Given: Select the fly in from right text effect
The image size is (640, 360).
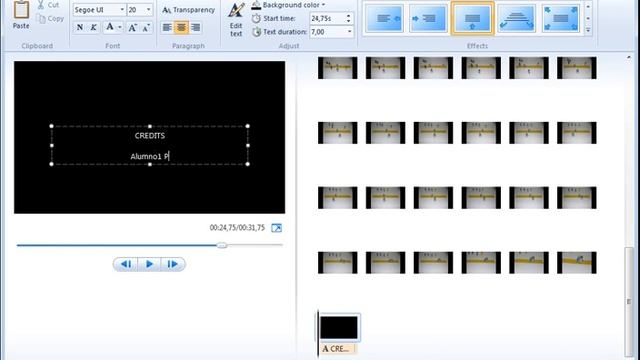Looking at the screenshot, I should pyautogui.click(x=384, y=18).
